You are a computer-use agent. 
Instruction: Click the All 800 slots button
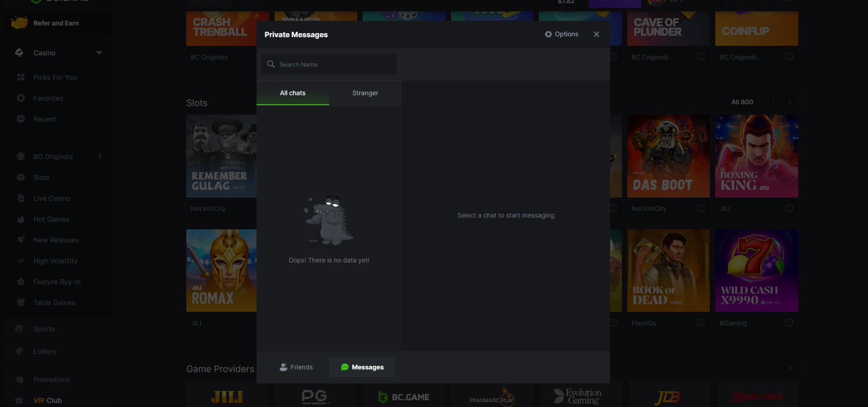click(742, 102)
